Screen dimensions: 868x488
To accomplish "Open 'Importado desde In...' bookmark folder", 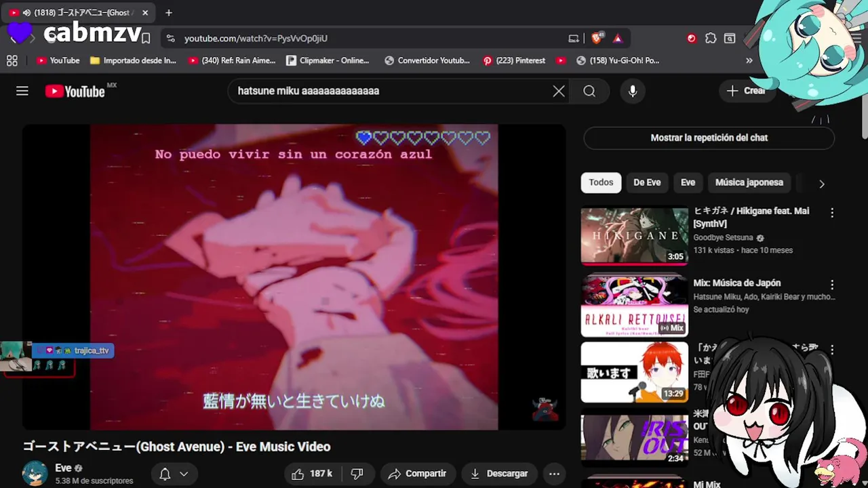I will point(133,60).
